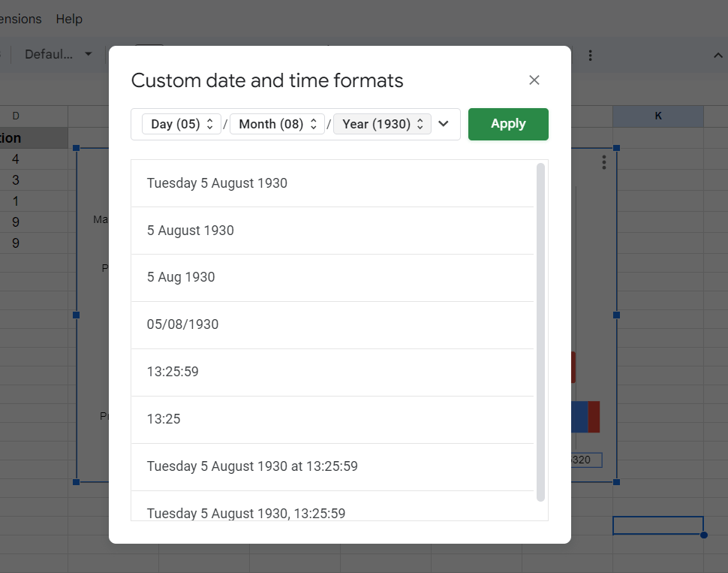Viewport: 728px width, 573px height.
Task: Select 'Tuesday 5 August 1930, 13:25:59' format
Action: tap(332, 506)
